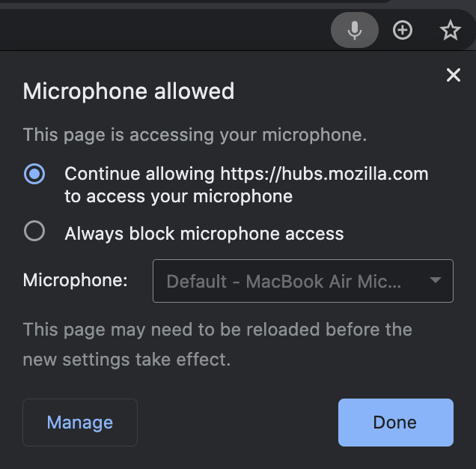Select the Continue allowing radio button
The width and height of the screenshot is (476, 469).
point(34,174)
